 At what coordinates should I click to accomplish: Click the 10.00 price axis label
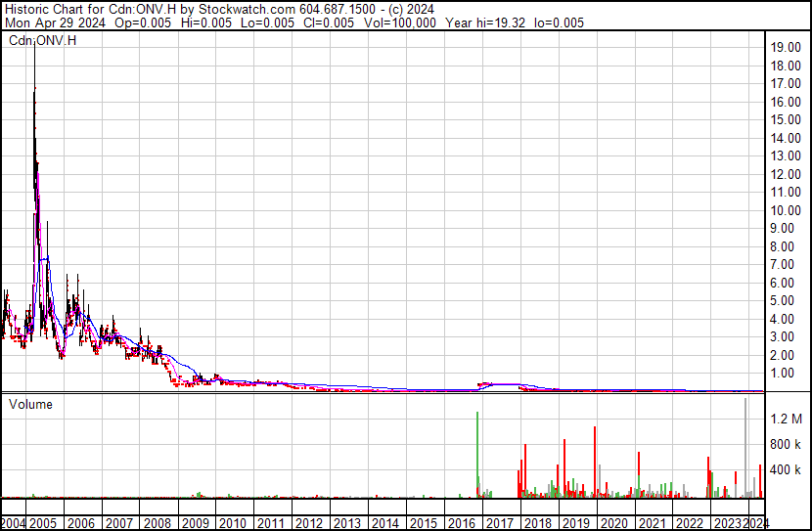786,210
